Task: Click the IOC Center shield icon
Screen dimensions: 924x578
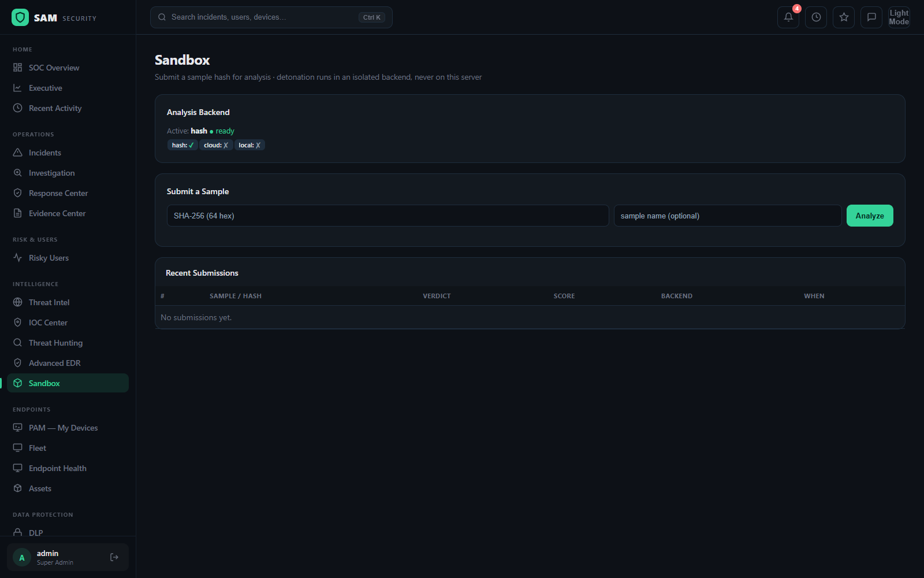Action: 18,323
